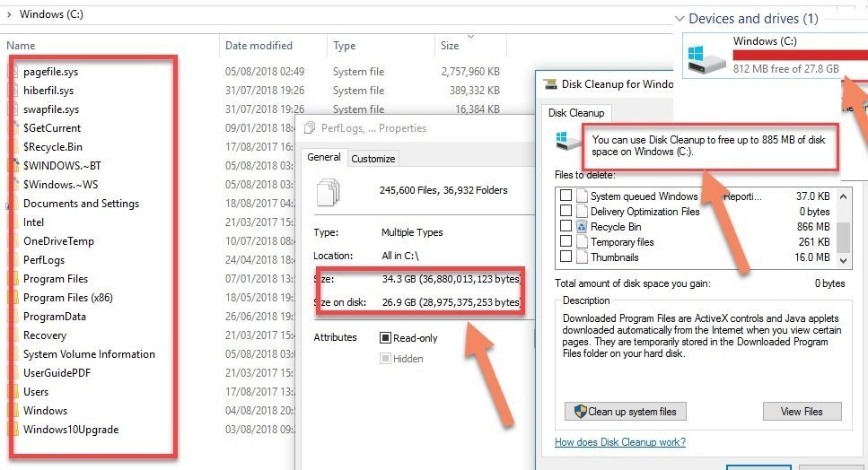Click the 866 MB Recycle Bin size

812,227
